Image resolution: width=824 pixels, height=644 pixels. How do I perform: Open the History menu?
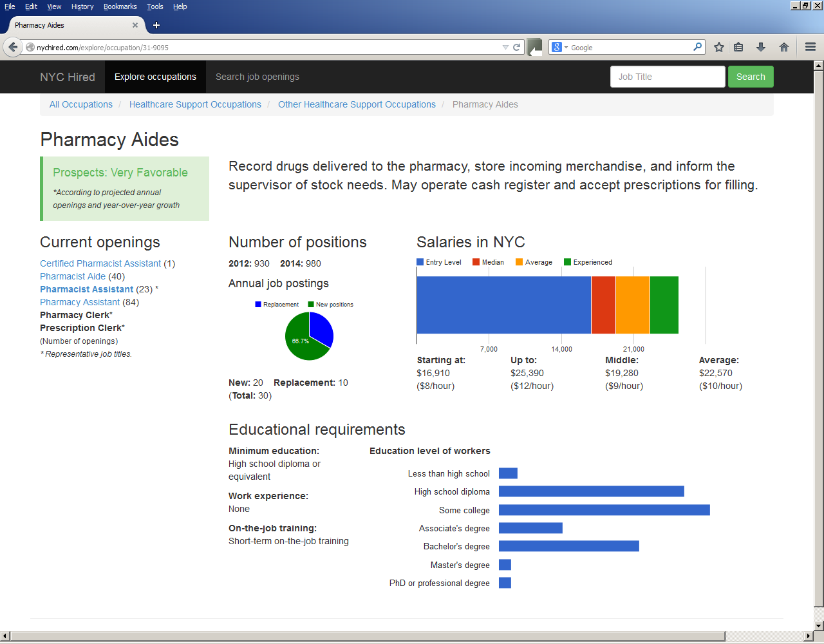point(82,6)
